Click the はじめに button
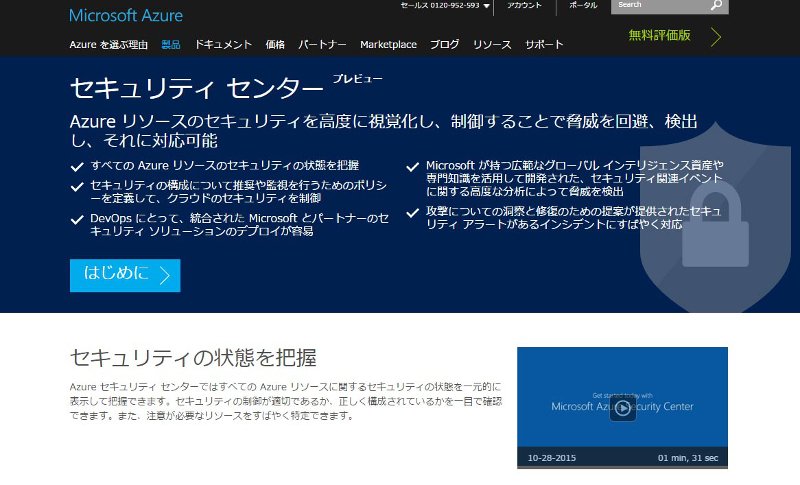 (125, 275)
